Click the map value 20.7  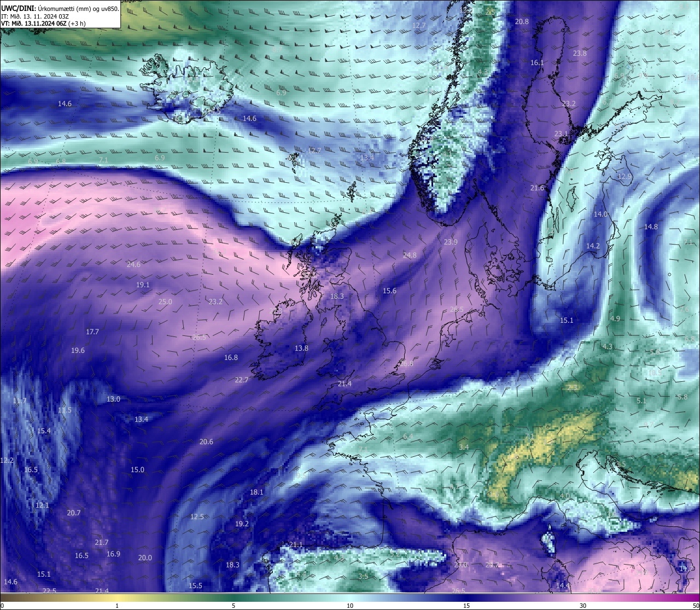(x=74, y=513)
